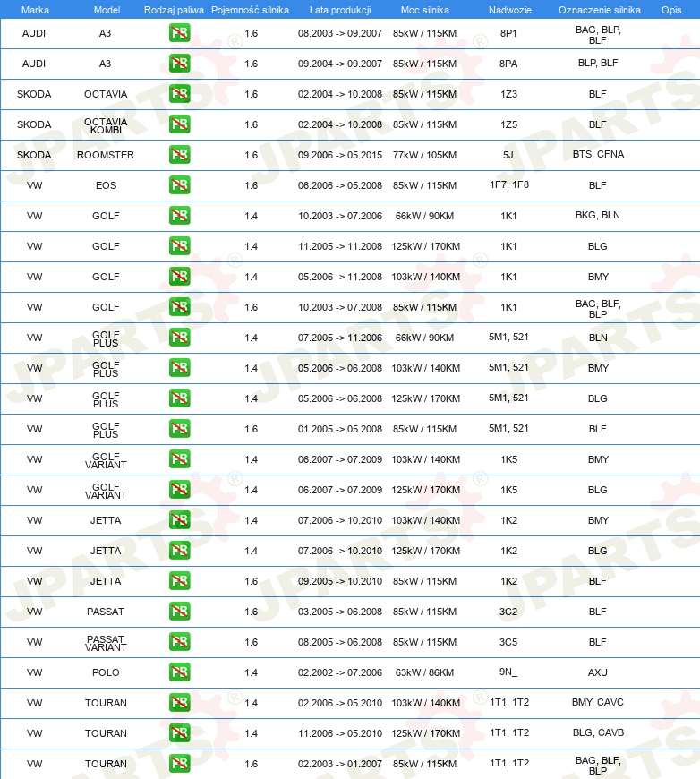Image resolution: width=700 pixels, height=779 pixels.
Task: Click the 02.2003 -> 01.2007 production dates
Action: click(x=340, y=764)
